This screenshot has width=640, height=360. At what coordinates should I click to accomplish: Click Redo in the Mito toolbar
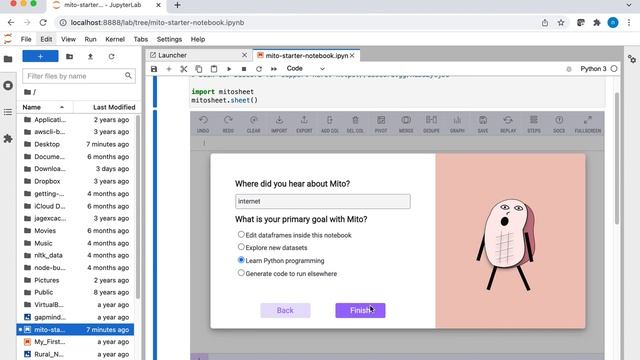[228, 124]
